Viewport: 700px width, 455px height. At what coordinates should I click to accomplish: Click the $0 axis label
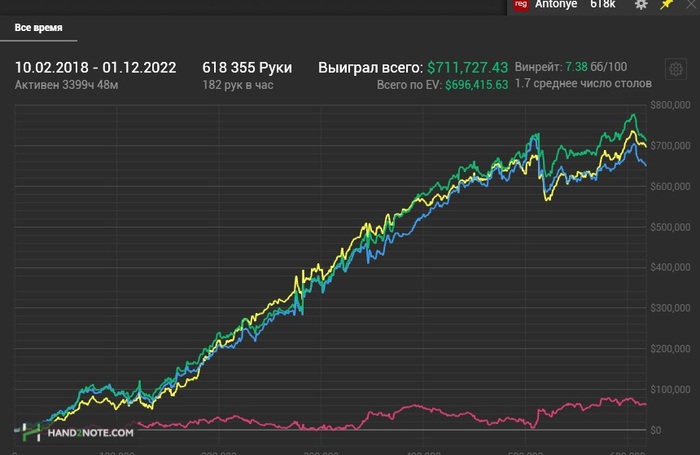point(656,430)
